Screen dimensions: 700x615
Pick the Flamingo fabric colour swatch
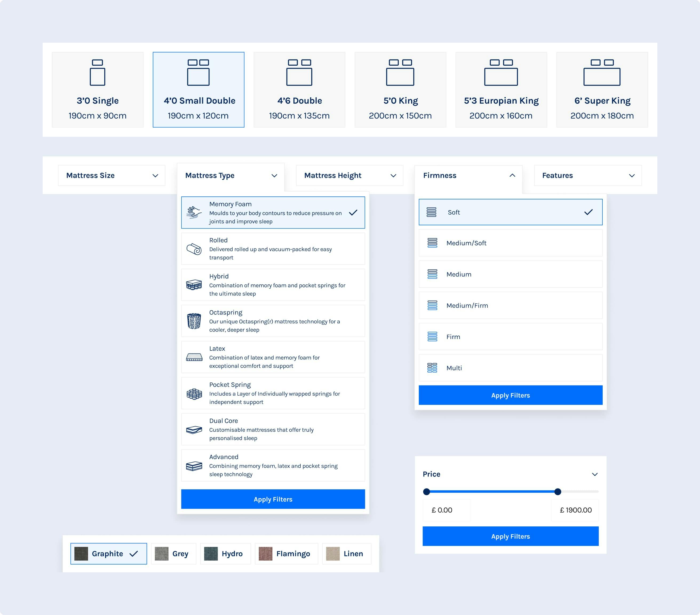286,554
